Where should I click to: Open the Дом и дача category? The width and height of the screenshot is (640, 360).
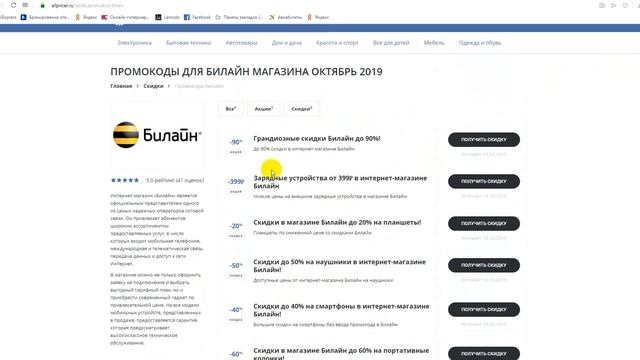click(287, 43)
